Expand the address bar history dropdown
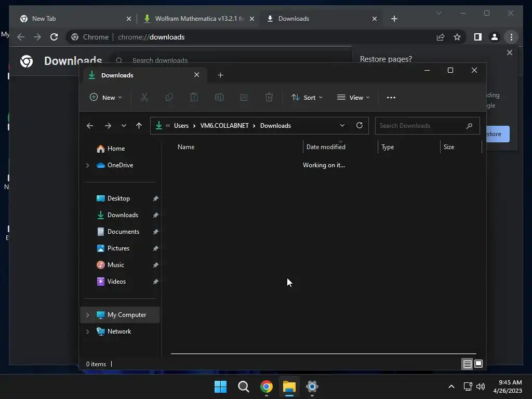Screen dimensions: 532x399 [x=342, y=126]
